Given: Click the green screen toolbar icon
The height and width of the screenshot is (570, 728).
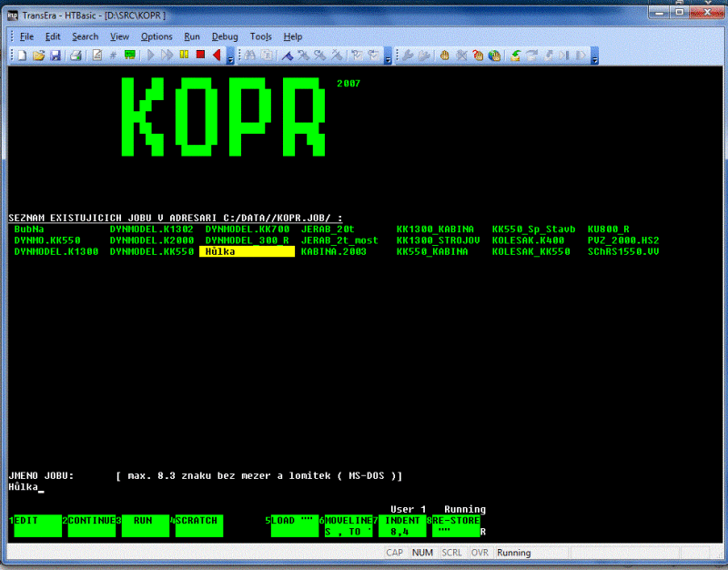Looking at the screenshot, I should point(130,56).
